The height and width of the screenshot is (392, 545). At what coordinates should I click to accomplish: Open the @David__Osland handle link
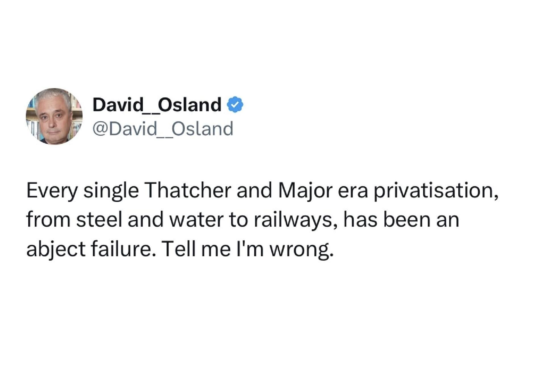click(x=163, y=129)
